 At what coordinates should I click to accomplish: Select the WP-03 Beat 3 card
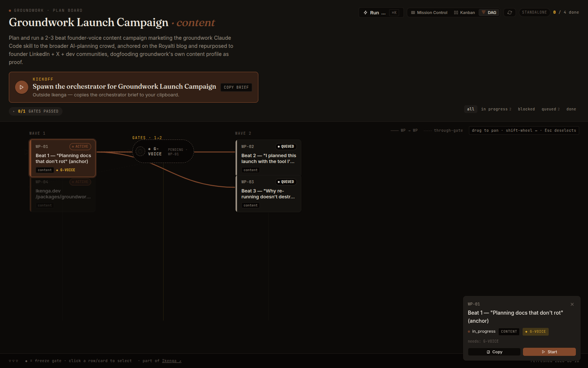(268, 194)
